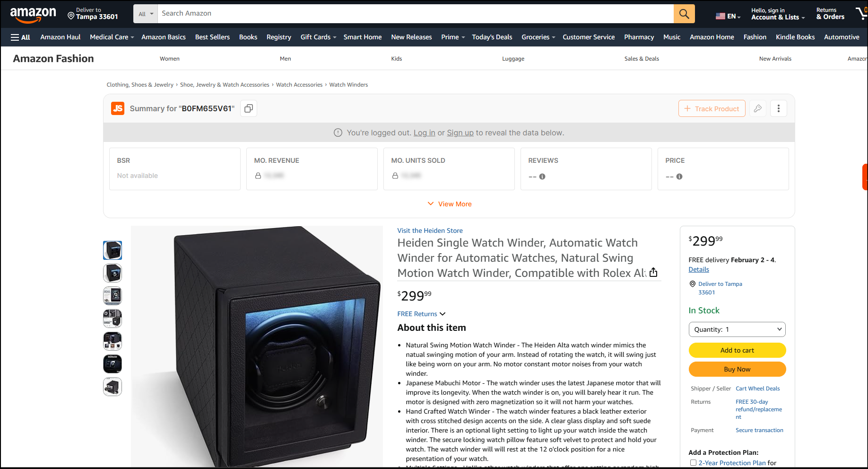Click into the Search Amazon field
868x469 pixels.
415,14
